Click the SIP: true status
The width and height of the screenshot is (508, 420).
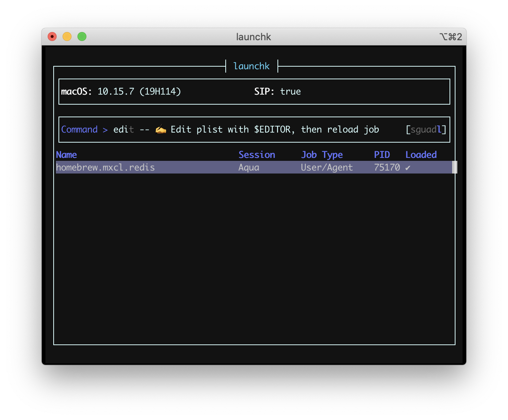277,92
